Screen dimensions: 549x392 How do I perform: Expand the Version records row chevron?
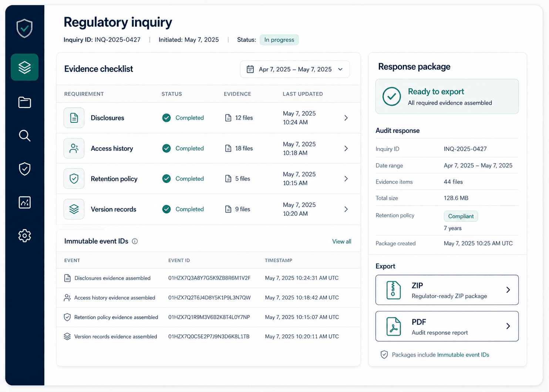[346, 209]
